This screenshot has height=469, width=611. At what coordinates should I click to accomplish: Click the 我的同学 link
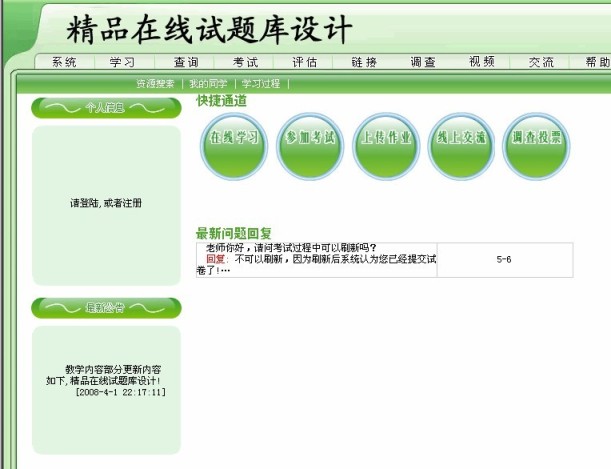208,84
